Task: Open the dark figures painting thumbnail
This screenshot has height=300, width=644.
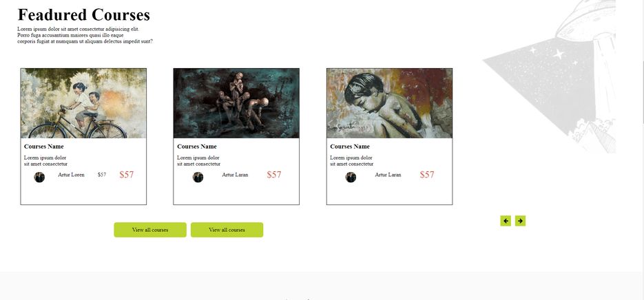Action: [x=236, y=103]
